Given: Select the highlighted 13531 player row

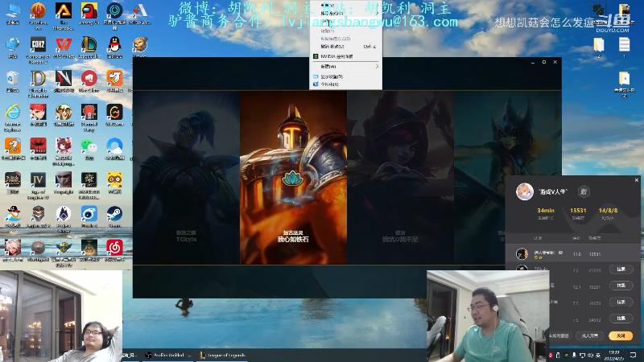Looking at the screenshot, I should click(x=572, y=253).
